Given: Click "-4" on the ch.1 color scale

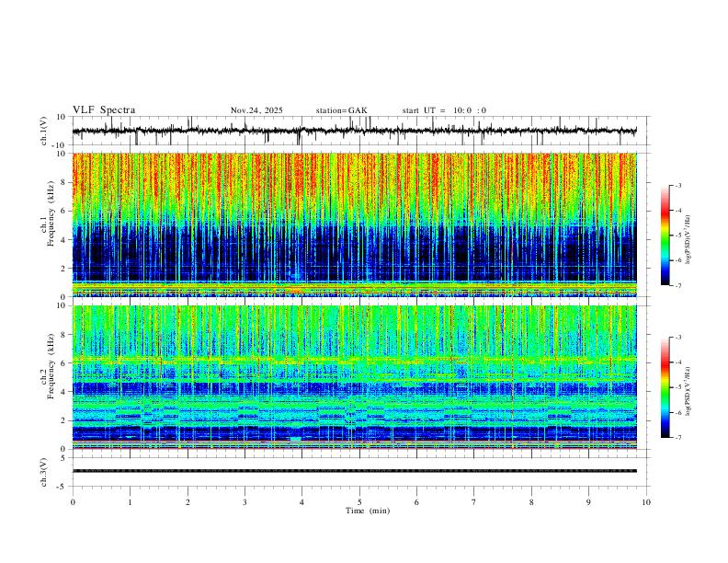Looking at the screenshot, I should point(677,211).
